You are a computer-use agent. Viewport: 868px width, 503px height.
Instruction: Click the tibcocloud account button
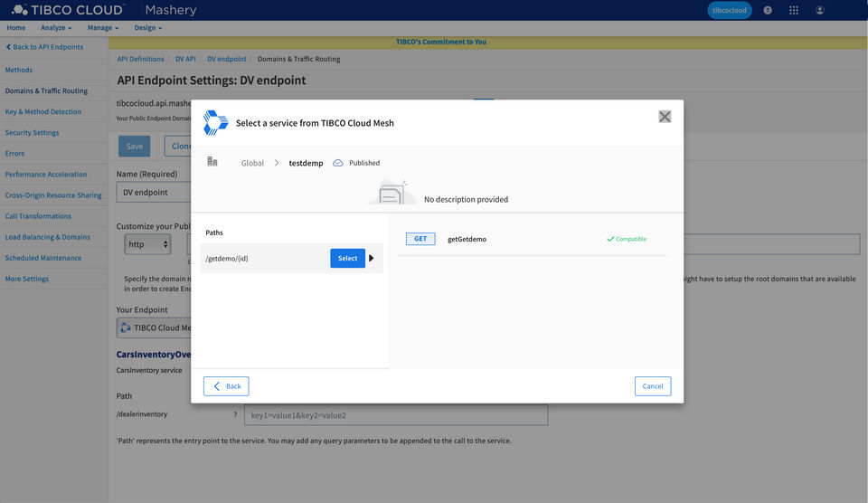pos(729,10)
